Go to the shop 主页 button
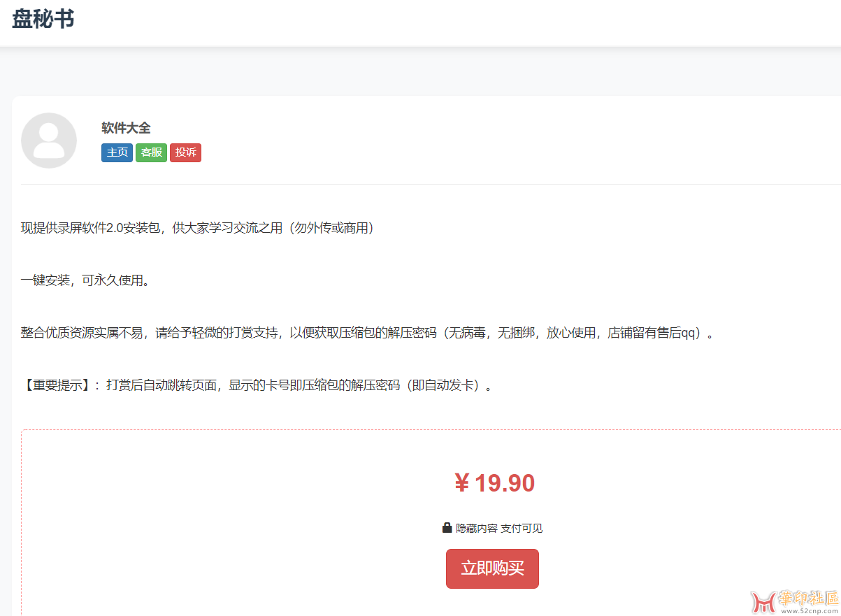841x616 pixels. pyautogui.click(x=117, y=152)
